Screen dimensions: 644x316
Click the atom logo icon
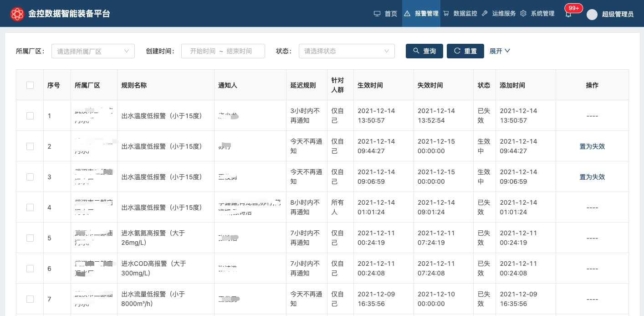coord(17,14)
